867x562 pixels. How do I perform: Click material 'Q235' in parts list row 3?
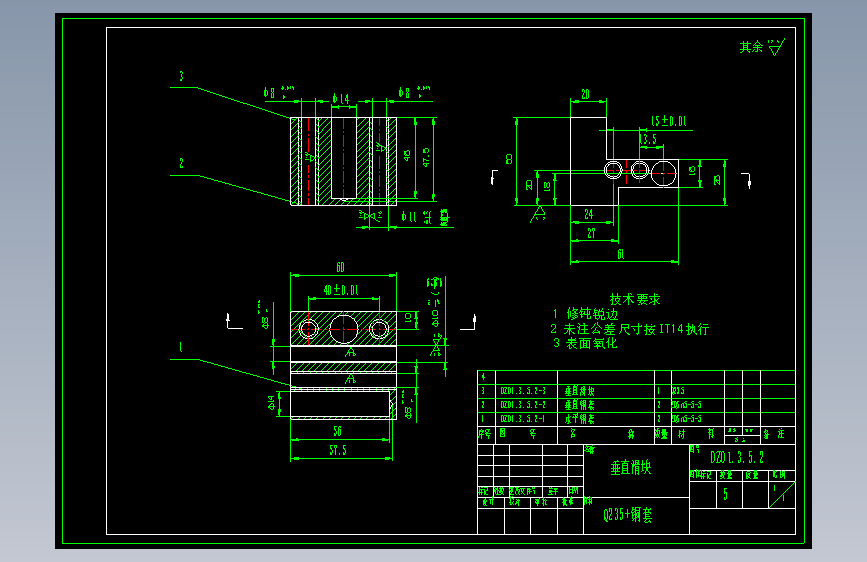(x=678, y=391)
